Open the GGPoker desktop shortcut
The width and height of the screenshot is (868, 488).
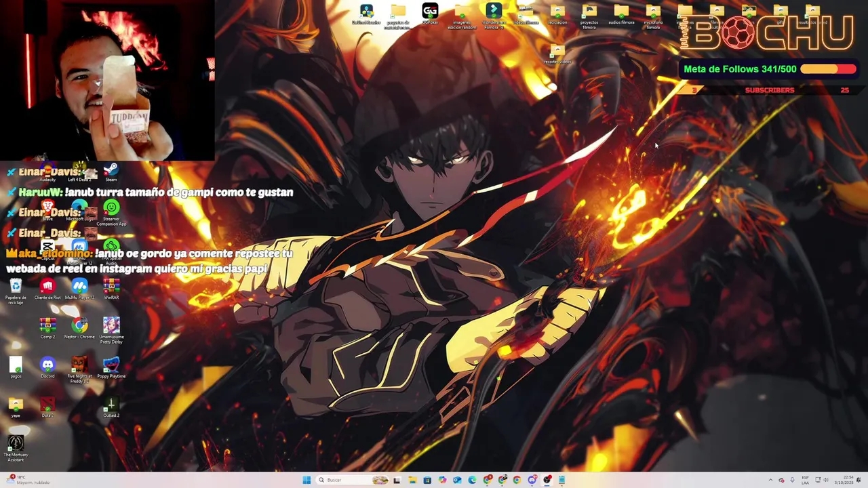click(x=430, y=14)
